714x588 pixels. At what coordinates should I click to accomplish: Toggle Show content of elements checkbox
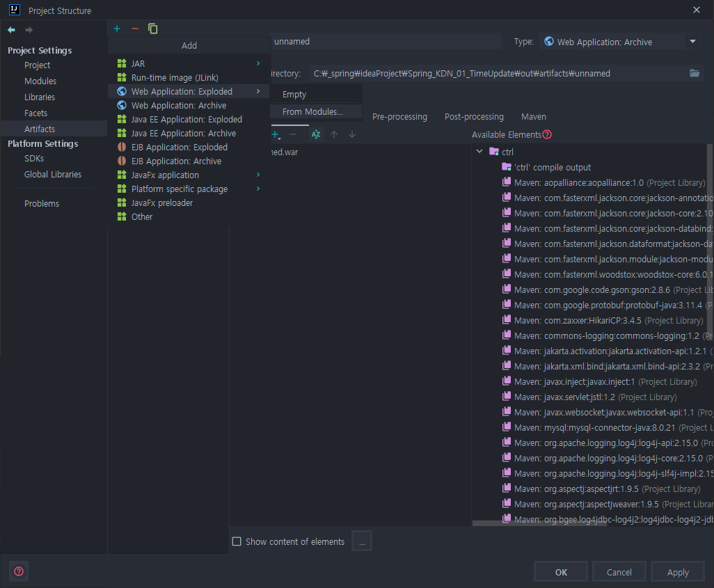point(237,541)
